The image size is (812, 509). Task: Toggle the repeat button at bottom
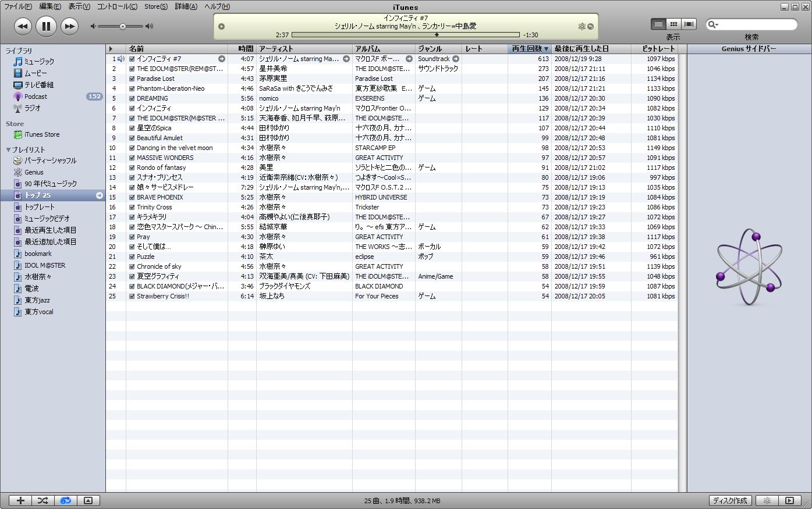(x=66, y=500)
